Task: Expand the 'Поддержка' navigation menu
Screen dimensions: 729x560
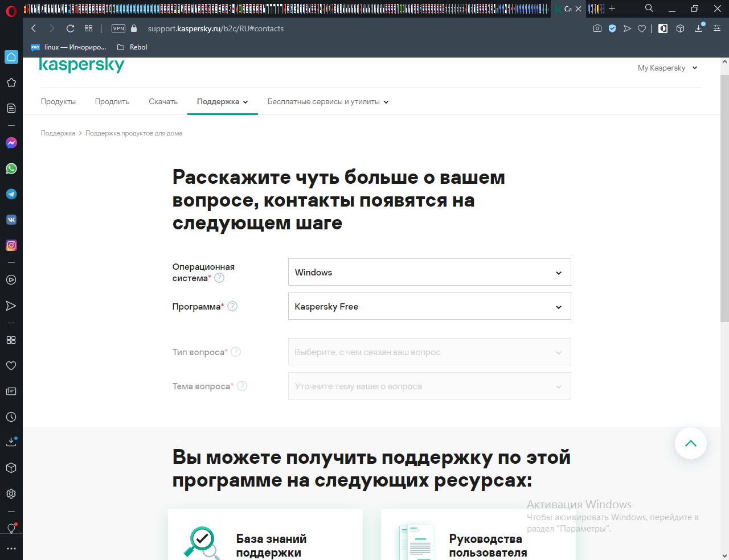Action: 223,102
